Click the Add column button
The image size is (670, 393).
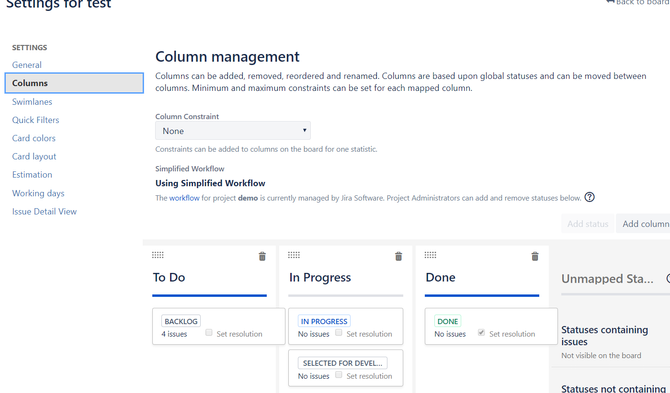(643, 224)
